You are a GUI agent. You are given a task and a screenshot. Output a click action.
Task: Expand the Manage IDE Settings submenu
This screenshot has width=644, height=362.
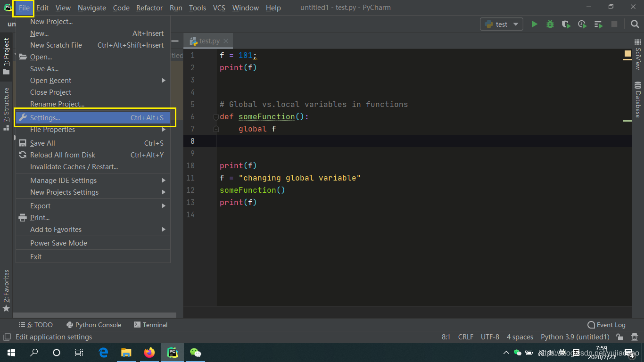(93, 181)
